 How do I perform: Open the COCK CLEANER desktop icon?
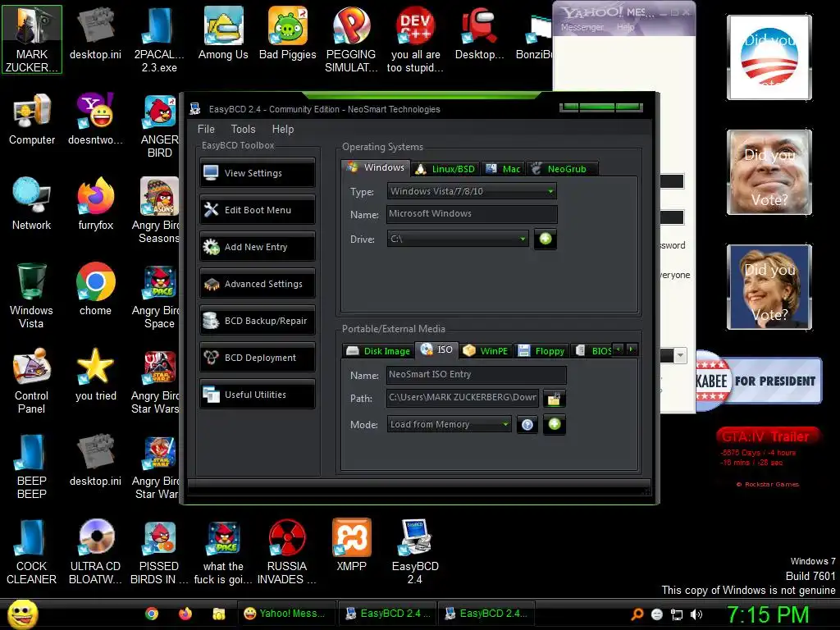click(x=32, y=551)
